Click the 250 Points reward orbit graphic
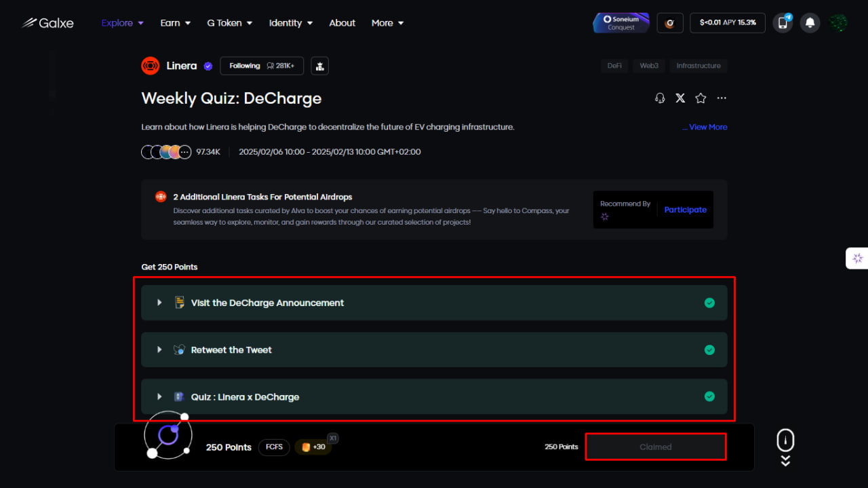 [x=167, y=435]
